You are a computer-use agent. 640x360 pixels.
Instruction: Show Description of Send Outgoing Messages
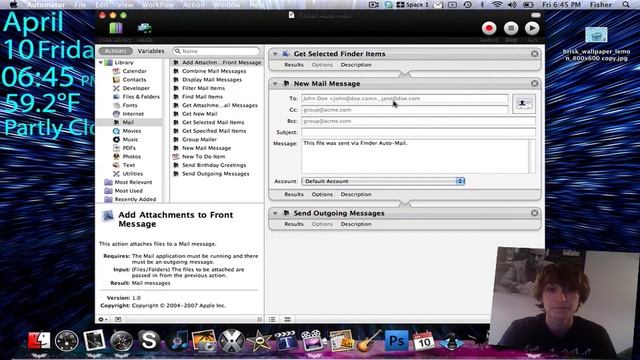tap(356, 224)
